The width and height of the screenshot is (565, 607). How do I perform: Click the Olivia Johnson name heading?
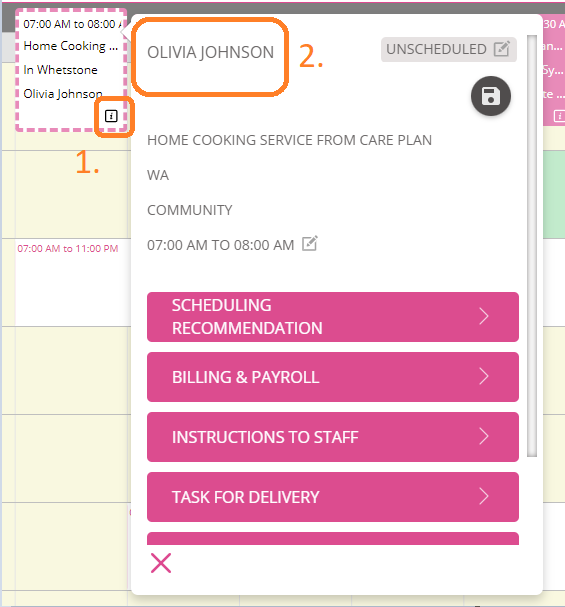pos(211,52)
